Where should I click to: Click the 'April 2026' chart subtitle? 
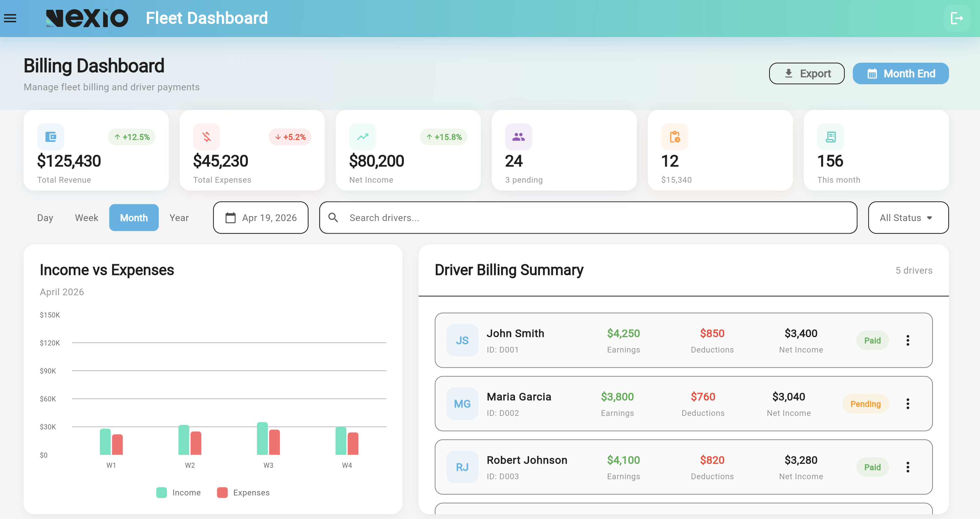click(x=62, y=292)
